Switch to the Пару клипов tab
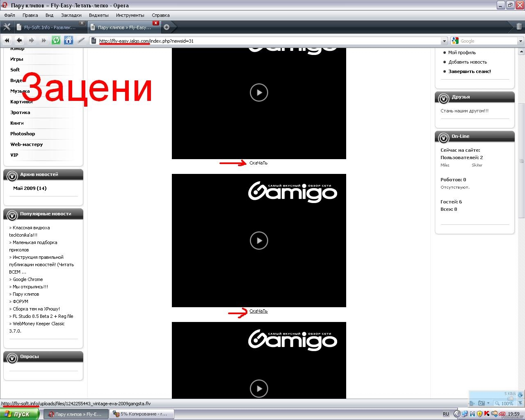This screenshot has height=420, width=525. [x=123, y=27]
